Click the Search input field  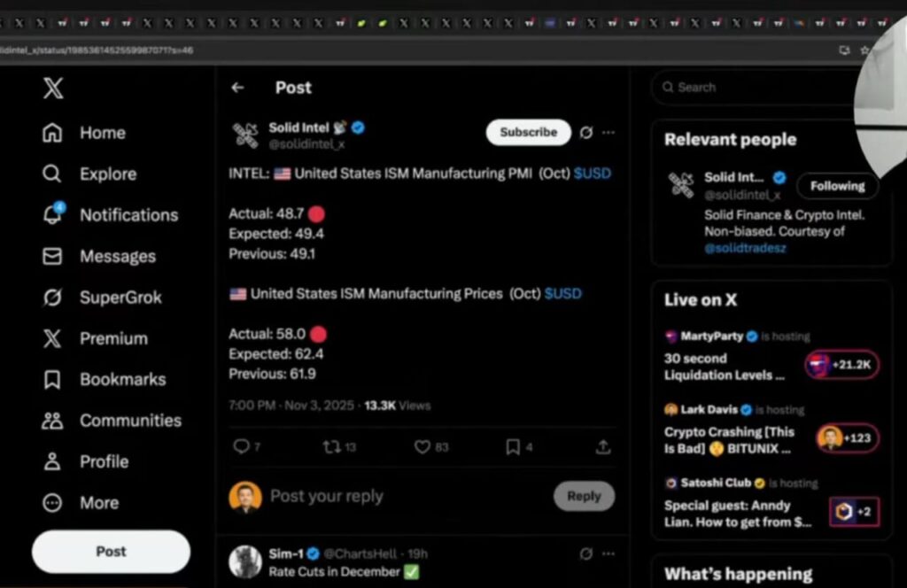[753, 88]
